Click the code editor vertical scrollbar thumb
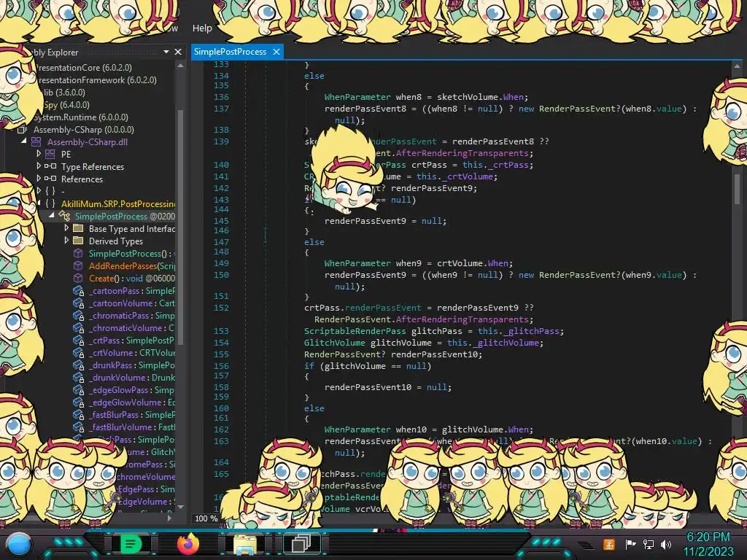 tap(737, 188)
